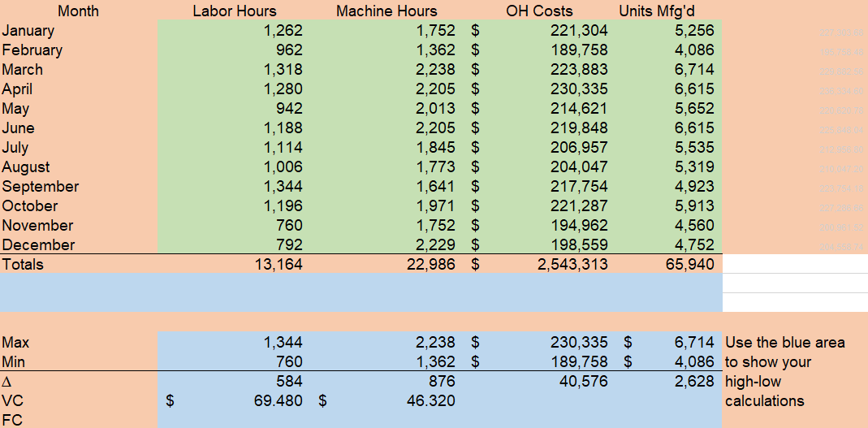Select the Labor Hours header cell
The height and width of the screenshot is (428, 868).
coord(235,11)
